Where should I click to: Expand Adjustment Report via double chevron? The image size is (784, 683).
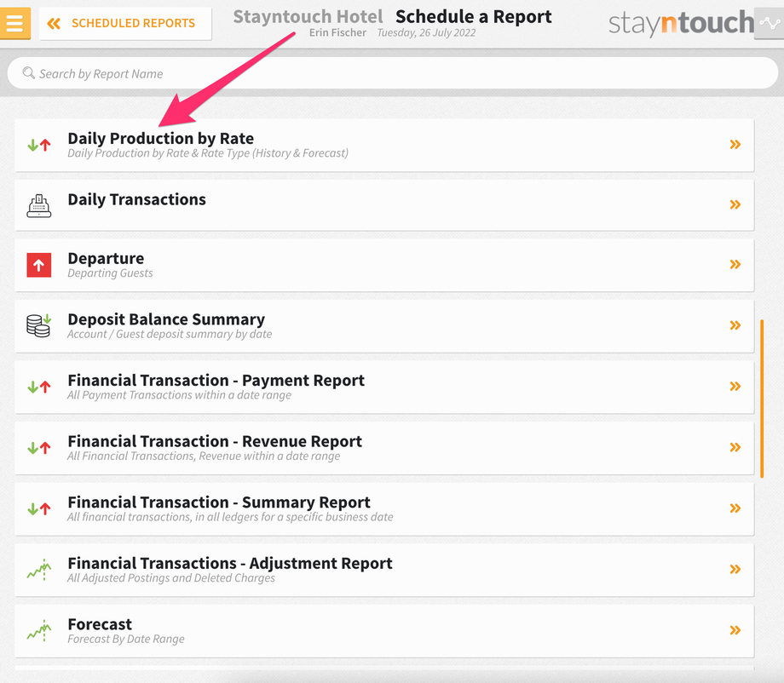[x=735, y=569]
